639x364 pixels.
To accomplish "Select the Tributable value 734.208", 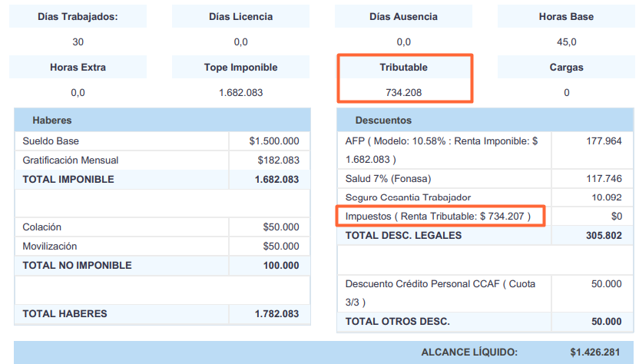I will coord(403,92).
